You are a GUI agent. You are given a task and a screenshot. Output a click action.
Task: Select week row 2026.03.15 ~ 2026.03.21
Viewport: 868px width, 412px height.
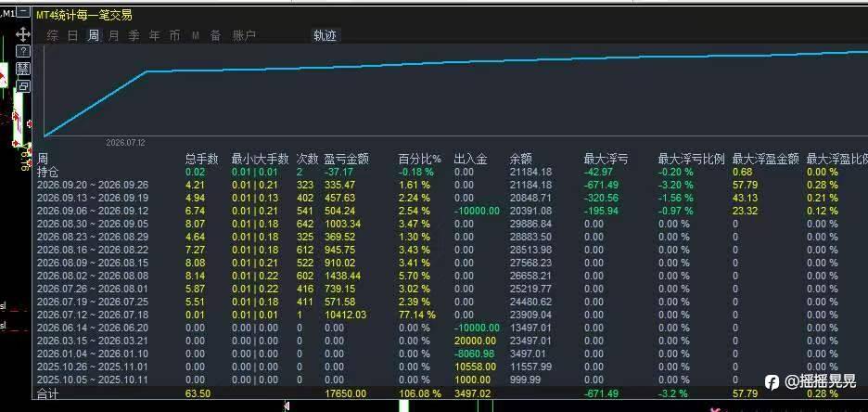click(x=93, y=341)
